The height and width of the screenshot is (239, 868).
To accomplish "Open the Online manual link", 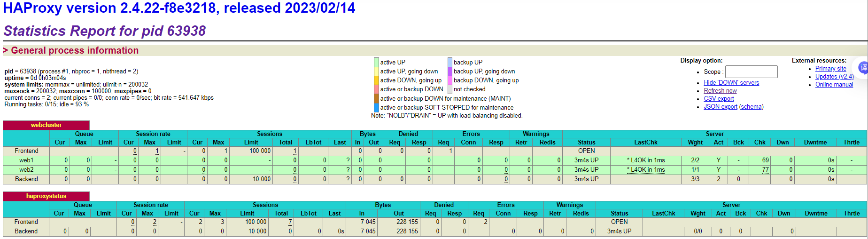I will 834,85.
